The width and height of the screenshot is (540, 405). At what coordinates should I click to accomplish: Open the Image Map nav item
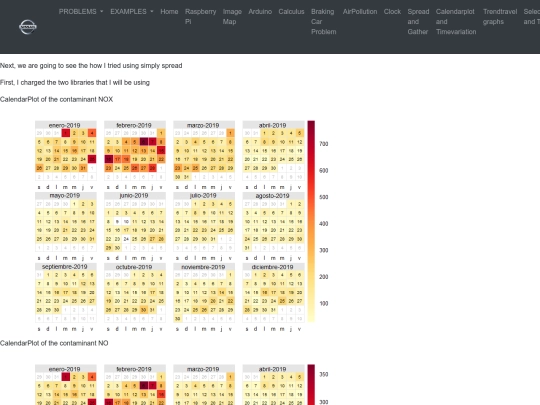click(232, 17)
